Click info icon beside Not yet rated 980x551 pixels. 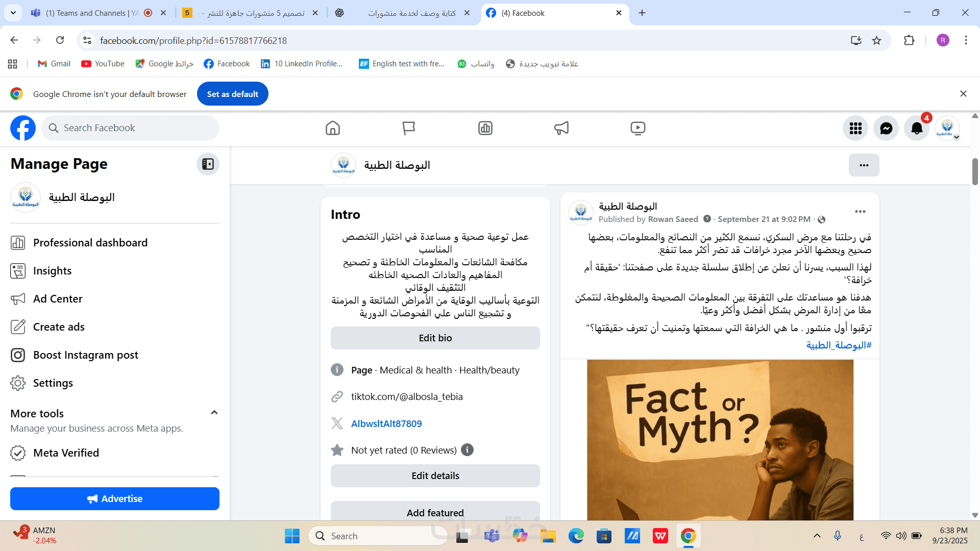(467, 449)
